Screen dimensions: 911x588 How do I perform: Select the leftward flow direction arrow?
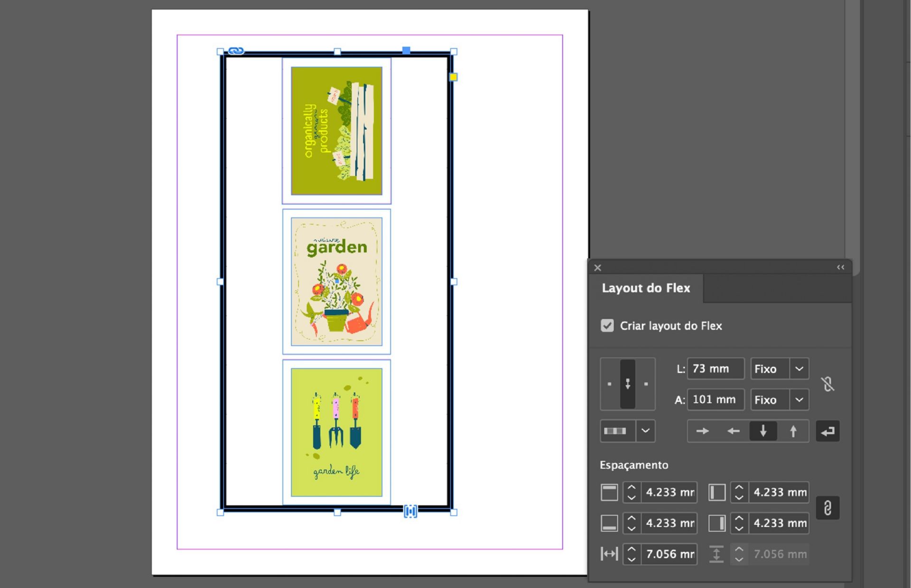click(x=733, y=431)
